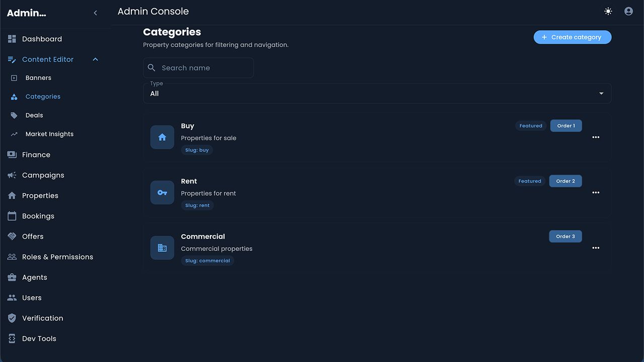Open more options for Rent category
Viewport: 644px width, 362px height.
596,193
